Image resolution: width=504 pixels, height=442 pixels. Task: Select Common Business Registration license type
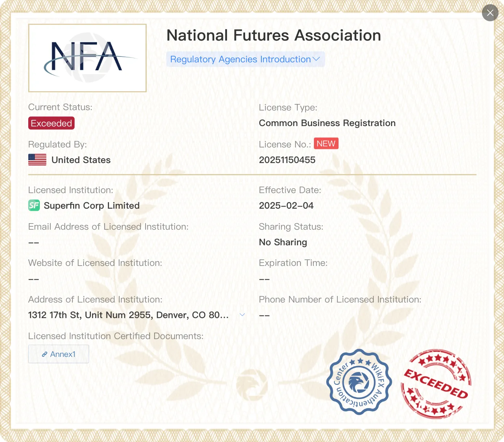tap(327, 123)
